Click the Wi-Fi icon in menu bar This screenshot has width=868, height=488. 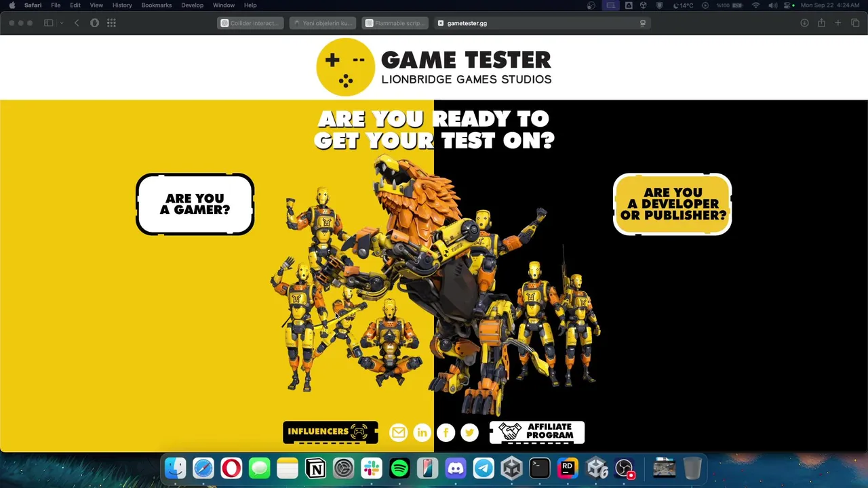pos(755,5)
